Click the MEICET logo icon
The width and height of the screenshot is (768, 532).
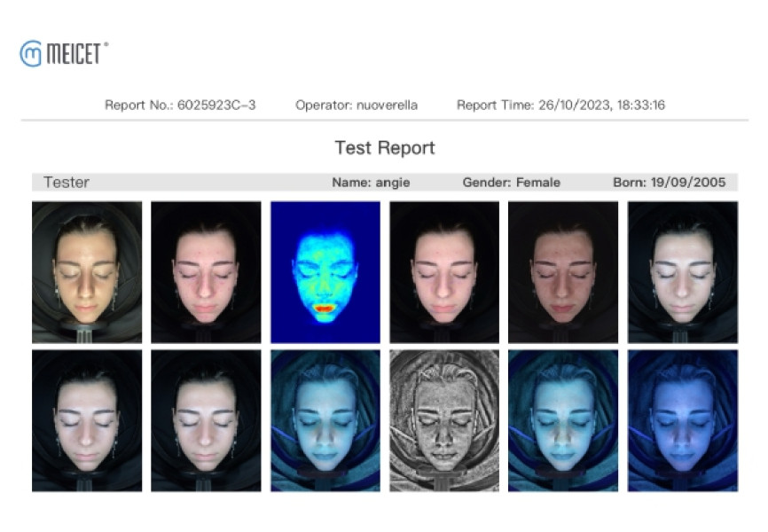pos(30,53)
